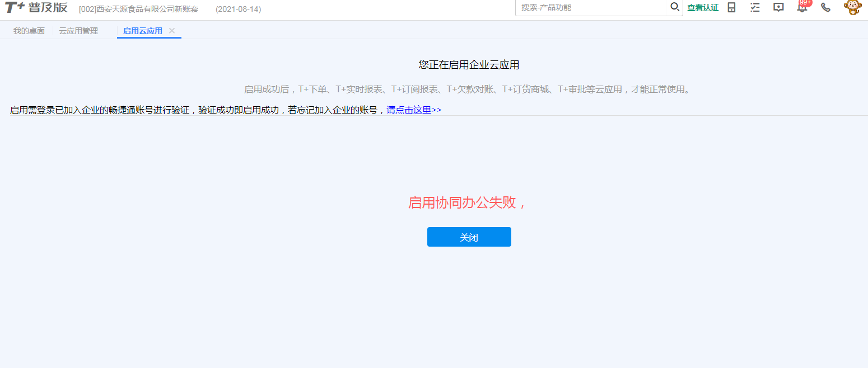Click the gray text starting 启用成功后

pyautogui.click(x=469, y=89)
